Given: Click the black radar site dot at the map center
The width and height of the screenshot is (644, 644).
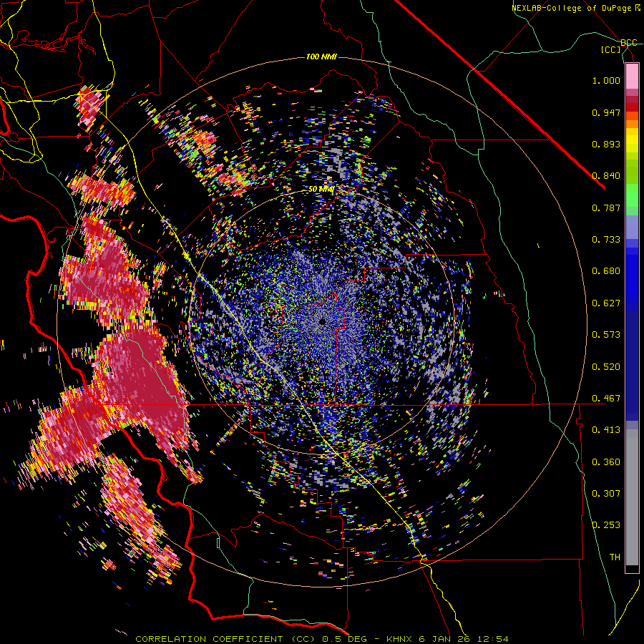Looking at the screenshot, I should click(323, 321).
